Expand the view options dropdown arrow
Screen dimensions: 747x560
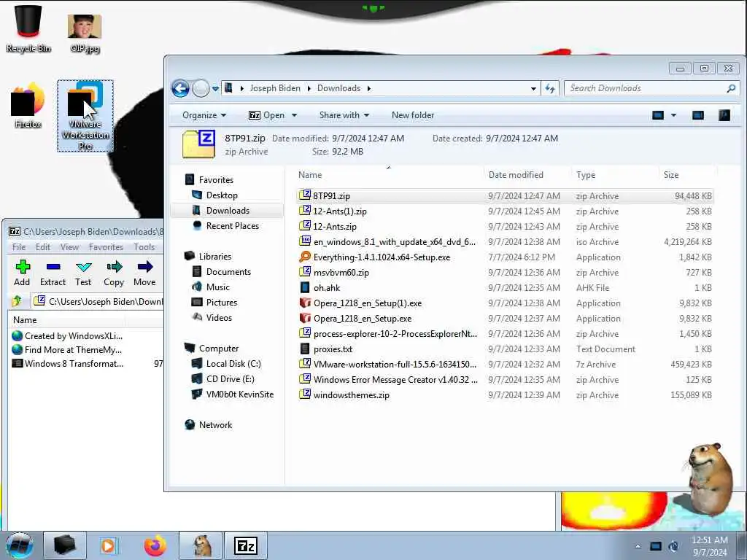pyautogui.click(x=673, y=115)
